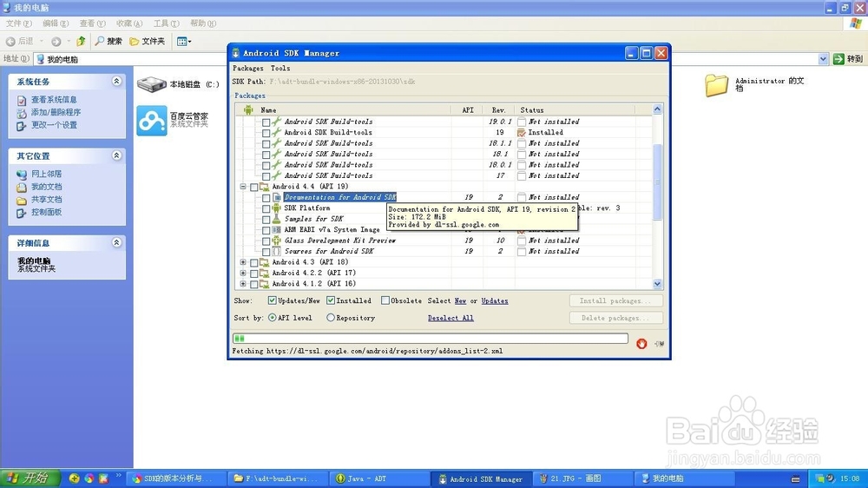
Task: Open the 工具(T) menu in 我的电脑
Action: click(166, 23)
